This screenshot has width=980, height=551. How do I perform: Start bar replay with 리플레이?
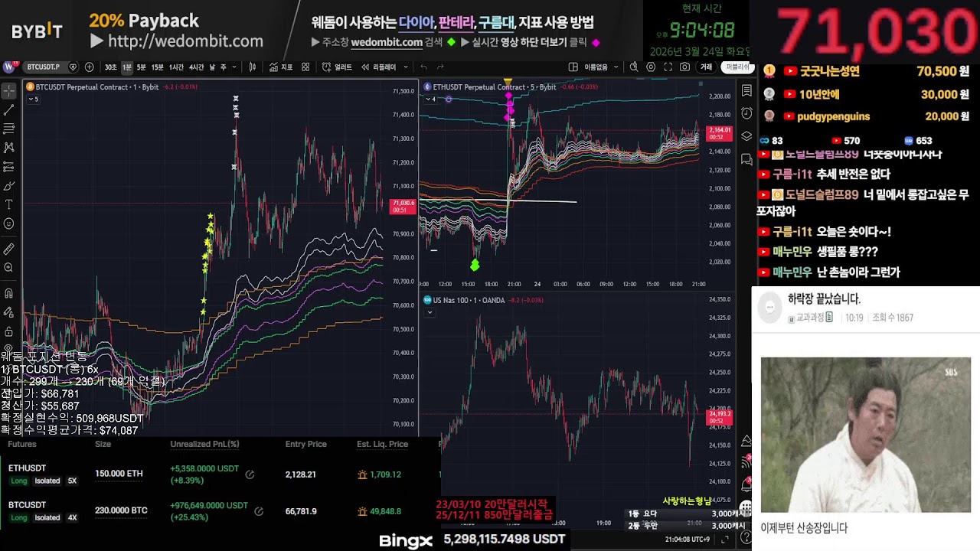pyautogui.click(x=378, y=67)
